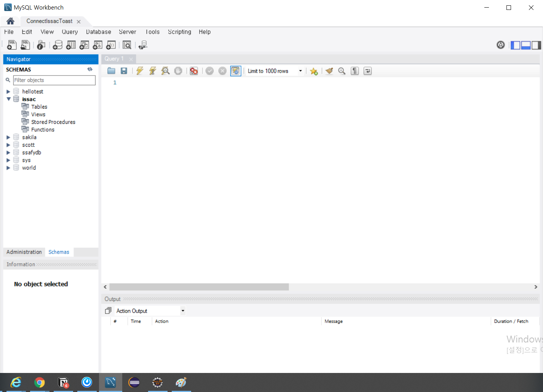
Task: Toggle the left sidebar panel visibility
Action: 515,45
